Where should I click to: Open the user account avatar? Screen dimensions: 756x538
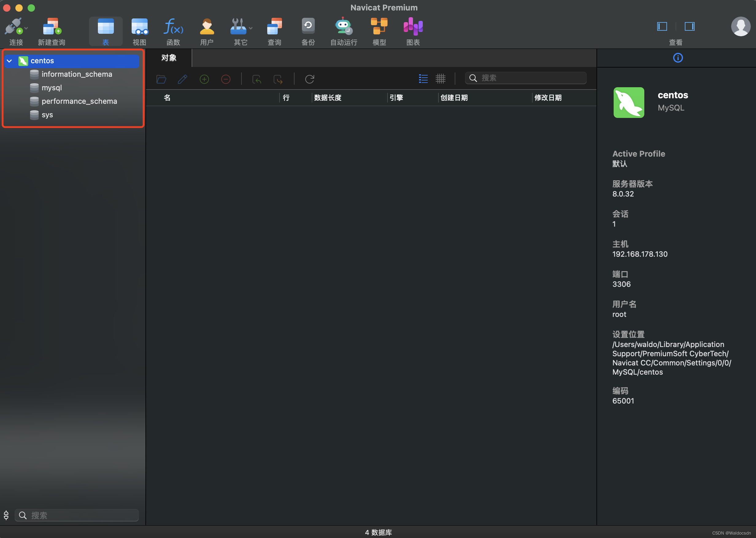click(741, 26)
